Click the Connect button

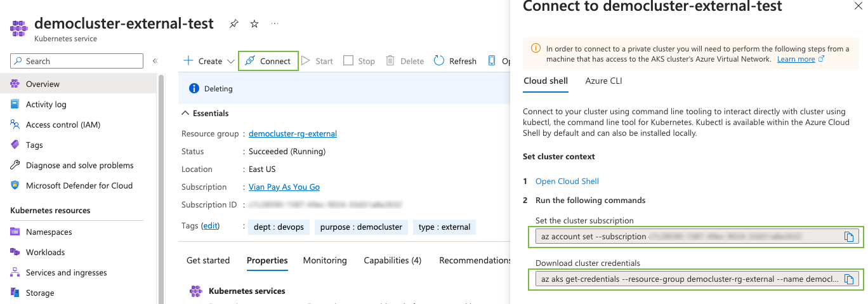(x=268, y=61)
